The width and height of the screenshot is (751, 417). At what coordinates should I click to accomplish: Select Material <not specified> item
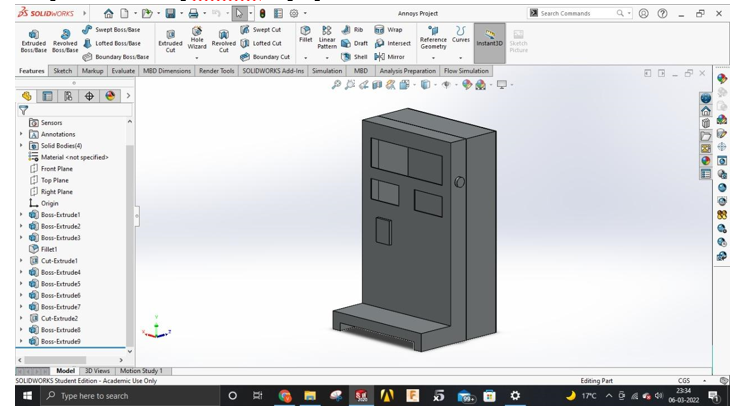[74, 157]
